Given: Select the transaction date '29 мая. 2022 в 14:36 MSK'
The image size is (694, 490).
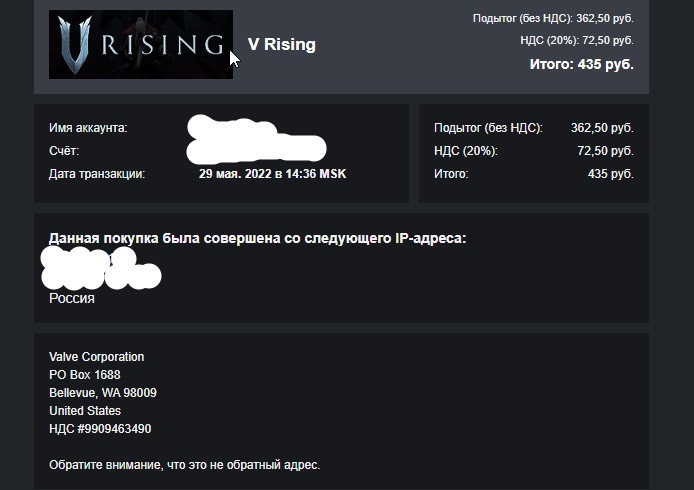Looking at the screenshot, I should [x=273, y=174].
